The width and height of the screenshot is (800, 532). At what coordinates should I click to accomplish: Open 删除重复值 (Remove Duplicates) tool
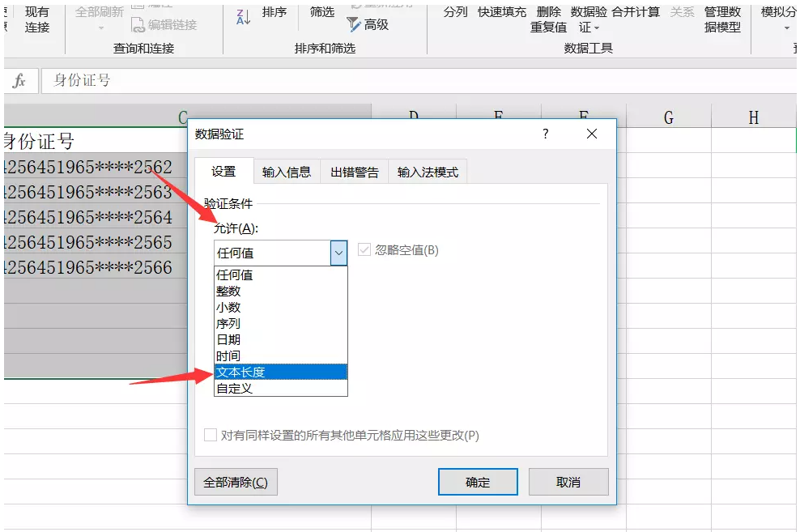[548, 19]
